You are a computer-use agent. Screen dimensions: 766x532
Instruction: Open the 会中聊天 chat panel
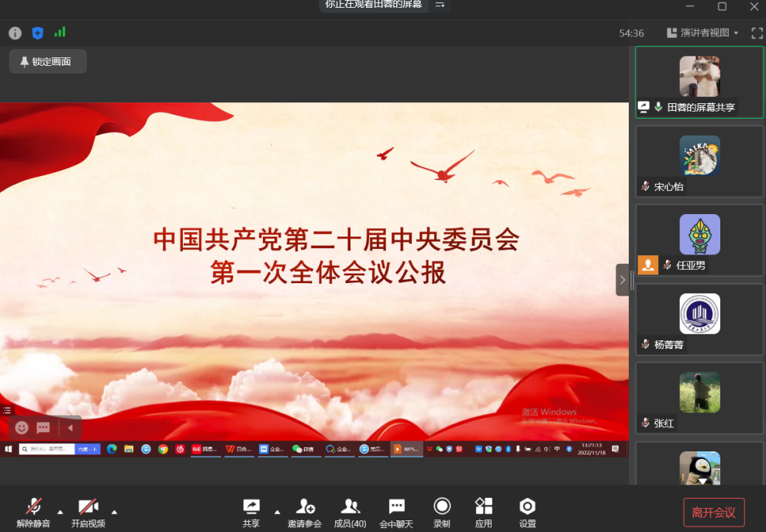tap(396, 513)
